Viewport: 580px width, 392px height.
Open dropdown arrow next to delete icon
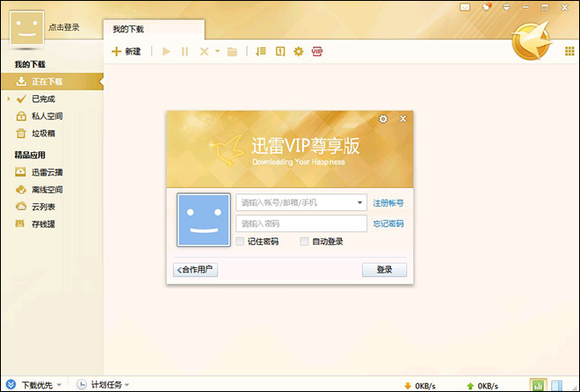[218, 51]
